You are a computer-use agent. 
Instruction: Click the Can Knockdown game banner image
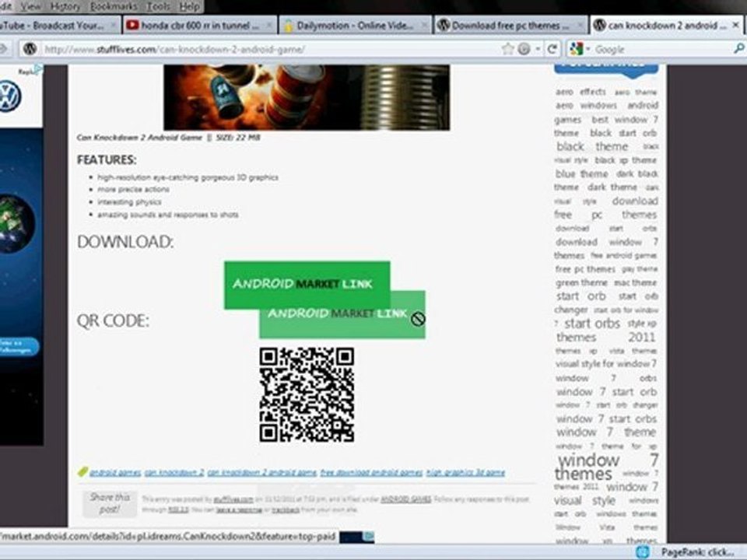pos(307,97)
